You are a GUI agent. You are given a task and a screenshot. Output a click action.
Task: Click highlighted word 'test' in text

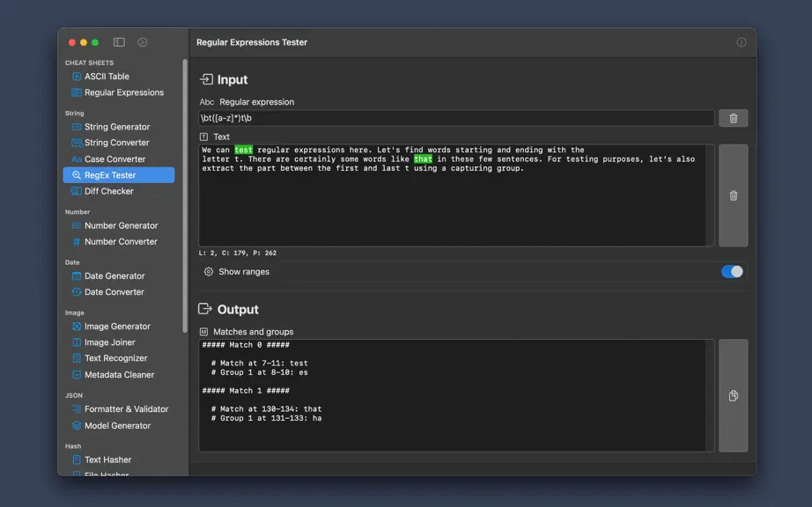tap(243, 150)
